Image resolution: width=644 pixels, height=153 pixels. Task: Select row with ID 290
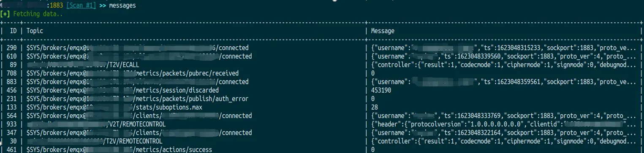[x=322, y=48]
